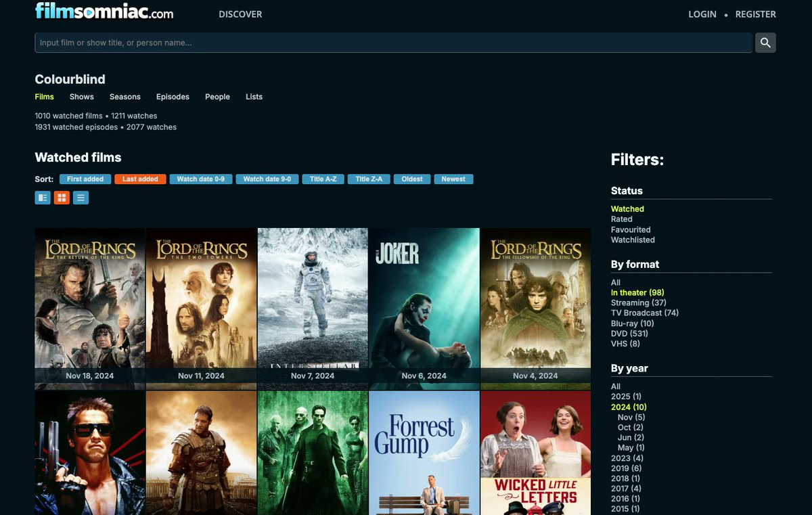812x515 pixels.
Task: Open the Interstellar poster
Action: pos(313,309)
